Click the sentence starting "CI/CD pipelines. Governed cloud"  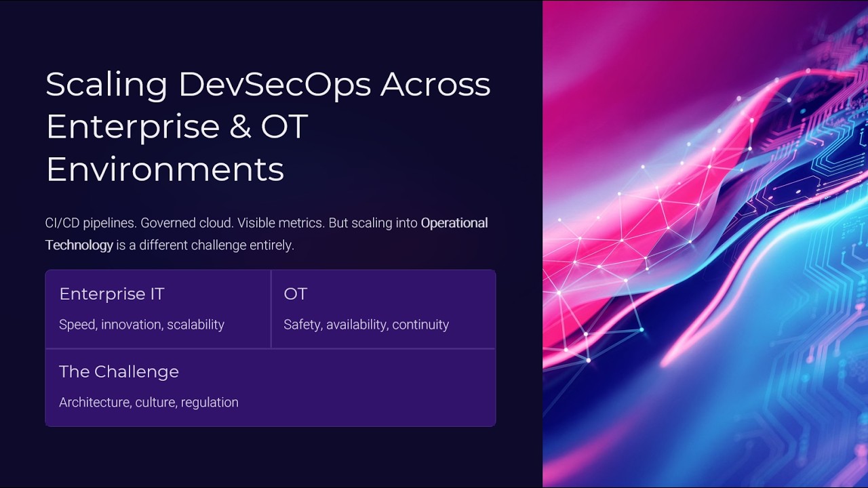267,234
